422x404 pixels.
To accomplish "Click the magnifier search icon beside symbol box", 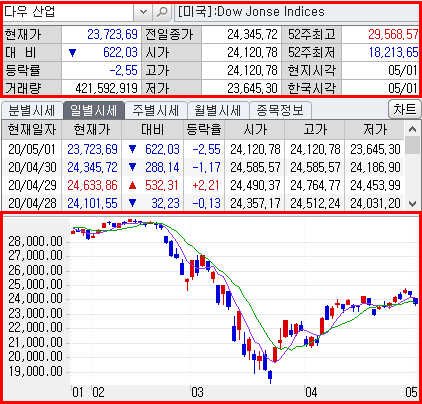I will 162,12.
